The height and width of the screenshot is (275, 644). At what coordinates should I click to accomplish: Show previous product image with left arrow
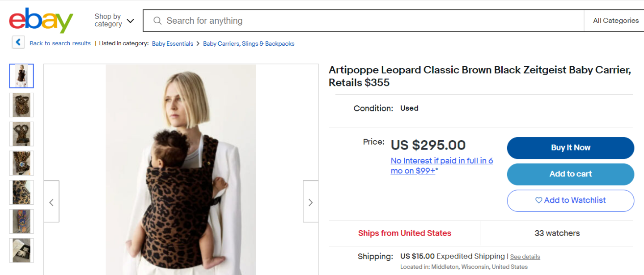click(x=51, y=202)
